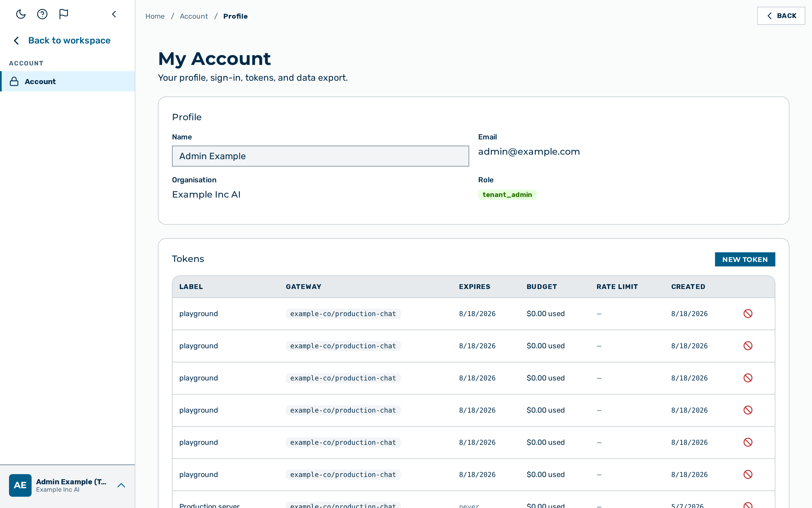The image size is (812, 508).
Task: Click the tenant_admin role badge
Action: tap(507, 194)
